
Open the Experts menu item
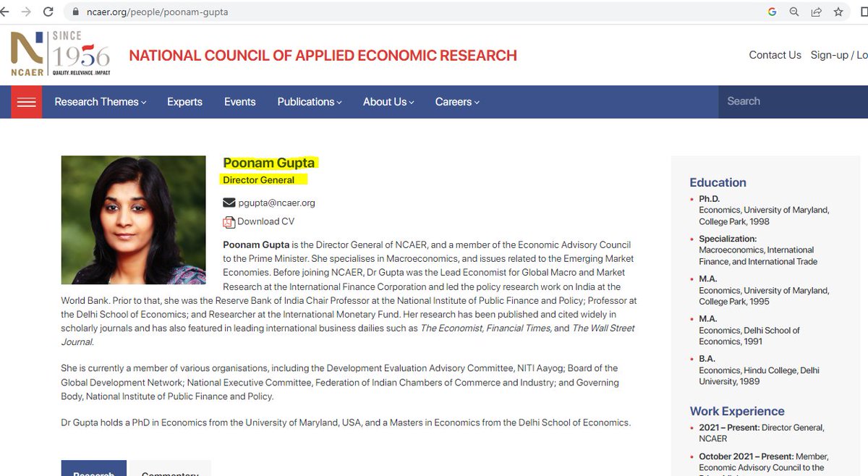184,102
